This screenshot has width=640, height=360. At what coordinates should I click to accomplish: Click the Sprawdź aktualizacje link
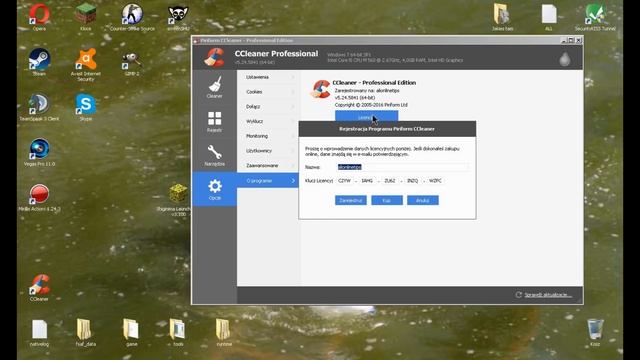point(548,295)
